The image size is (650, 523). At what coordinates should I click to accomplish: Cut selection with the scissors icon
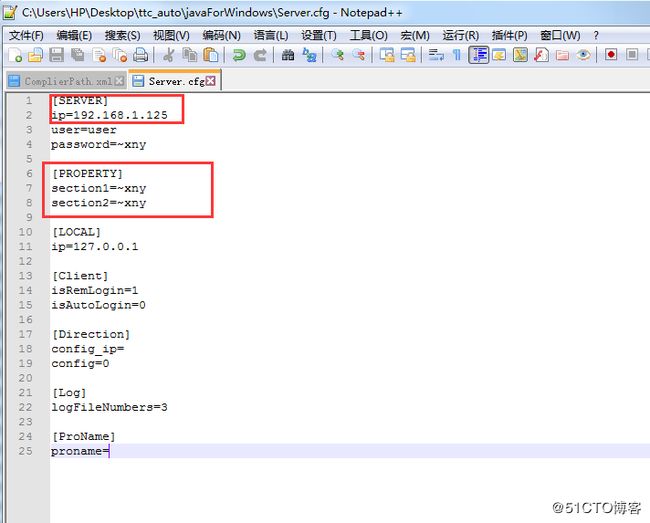168,55
